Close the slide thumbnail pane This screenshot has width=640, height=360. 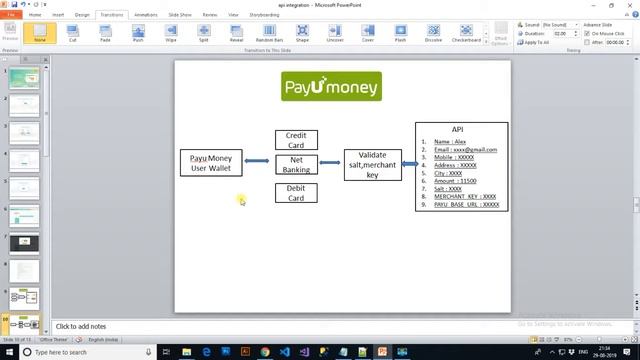pos(45,60)
